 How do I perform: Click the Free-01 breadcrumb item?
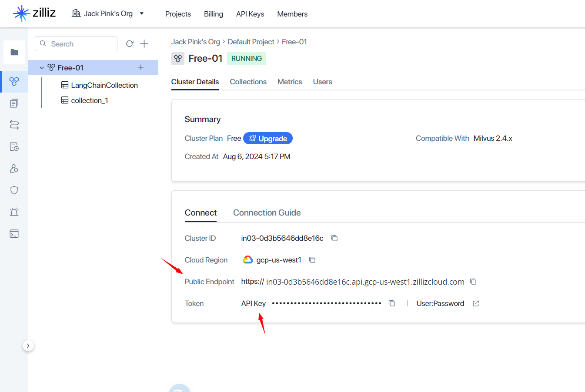294,42
